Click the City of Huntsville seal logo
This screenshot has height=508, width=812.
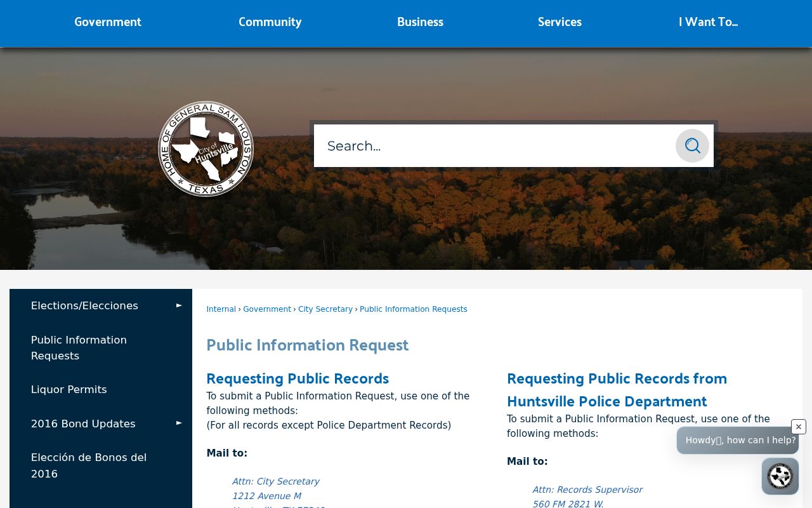pos(206,149)
